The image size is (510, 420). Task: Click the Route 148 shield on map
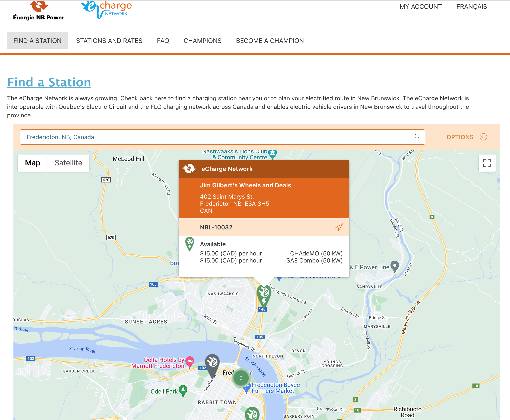[x=262, y=309]
